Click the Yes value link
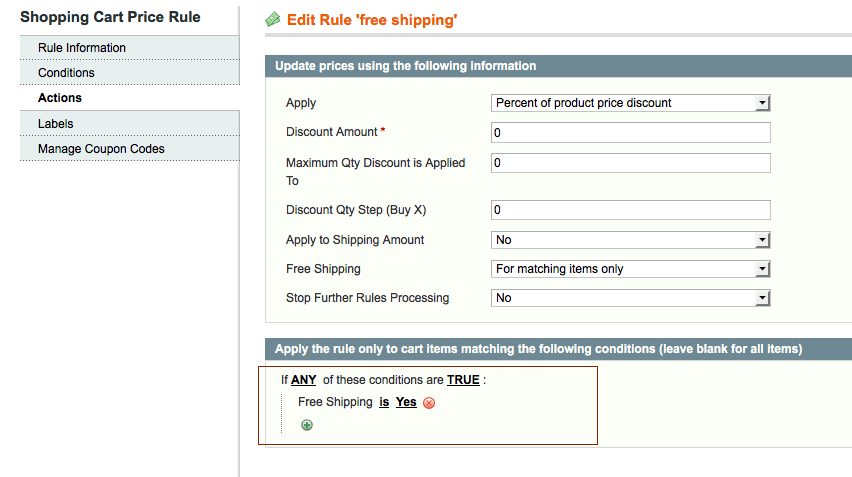Image resolution: width=852 pixels, height=477 pixels. pos(406,402)
